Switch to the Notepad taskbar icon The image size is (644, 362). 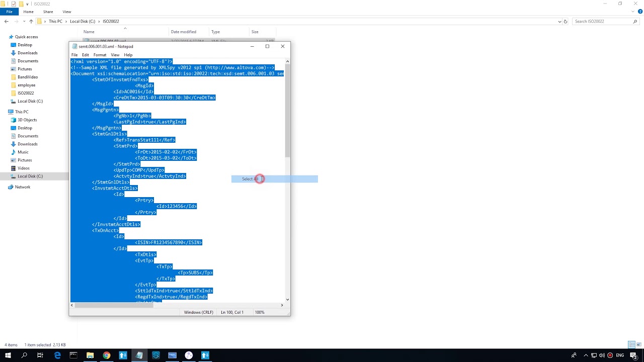(139, 355)
